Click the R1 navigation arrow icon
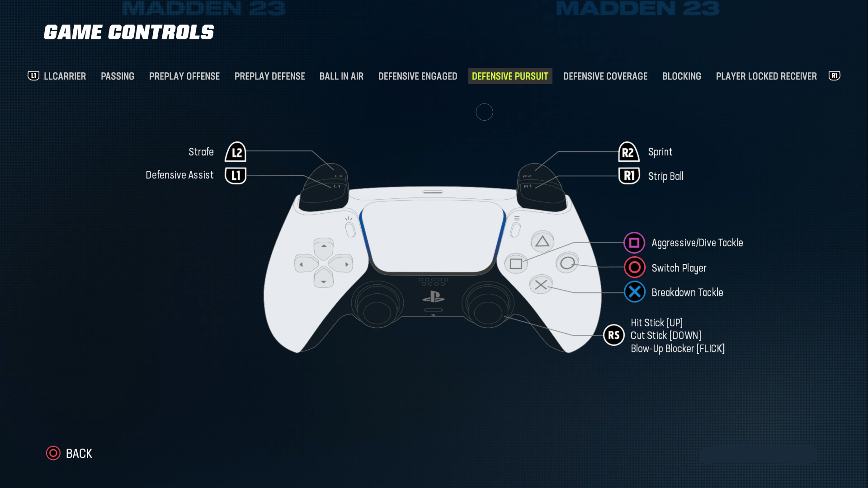 point(834,75)
